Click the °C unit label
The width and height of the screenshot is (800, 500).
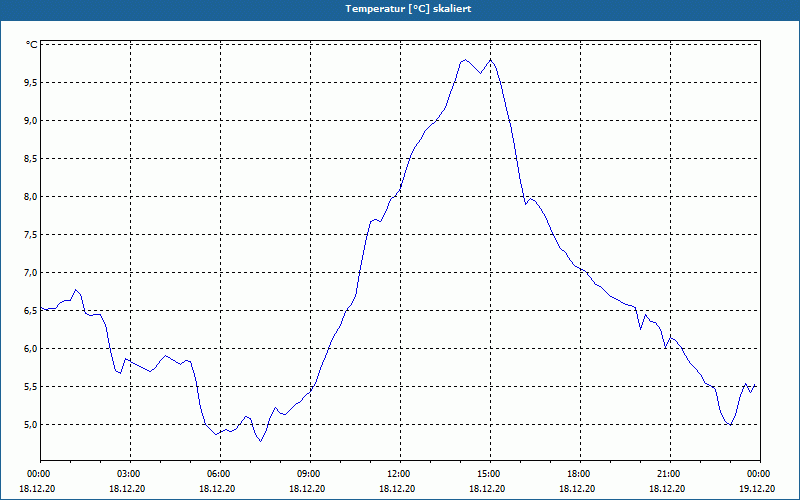32,45
